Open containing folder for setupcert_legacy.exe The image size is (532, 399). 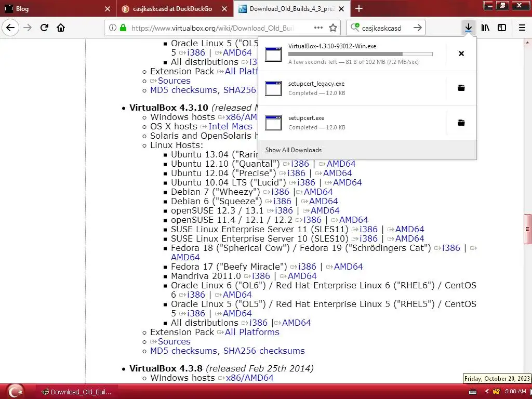pos(461,88)
